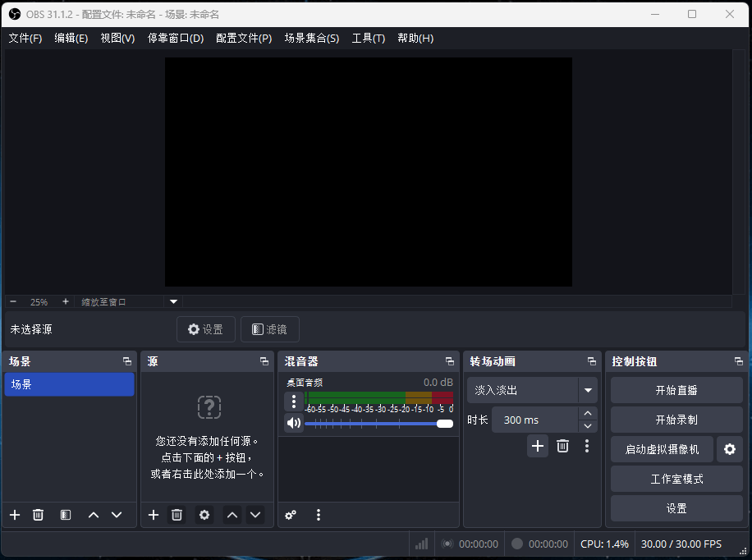Click the CPU: 1.4% status text
The image size is (752, 560).
pyautogui.click(x=604, y=544)
